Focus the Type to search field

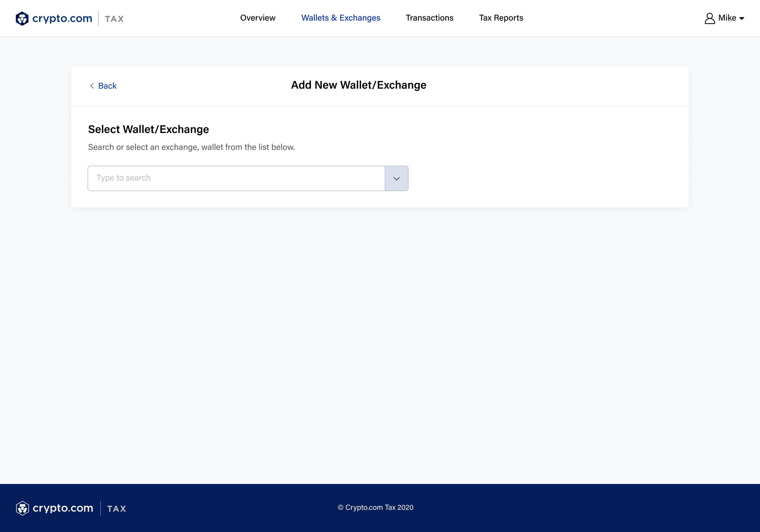tap(236, 178)
